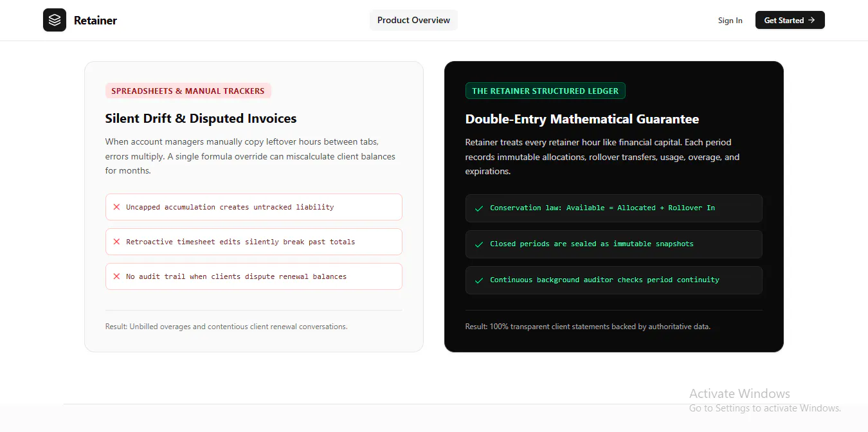Screen dimensions: 868x432
Task: Select the No audit trail when clients dispute text
Action: pyautogui.click(x=236, y=276)
